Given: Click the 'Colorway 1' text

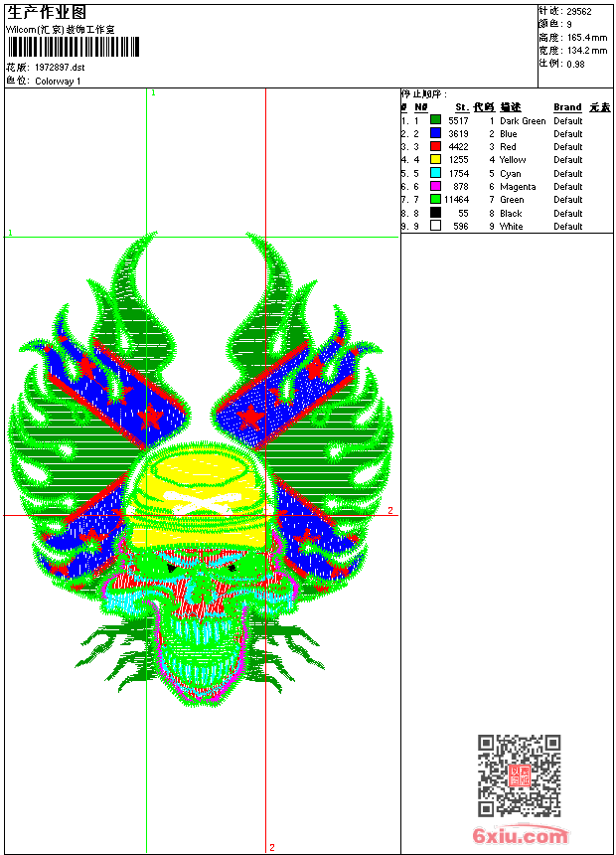Looking at the screenshot, I should 58,82.
